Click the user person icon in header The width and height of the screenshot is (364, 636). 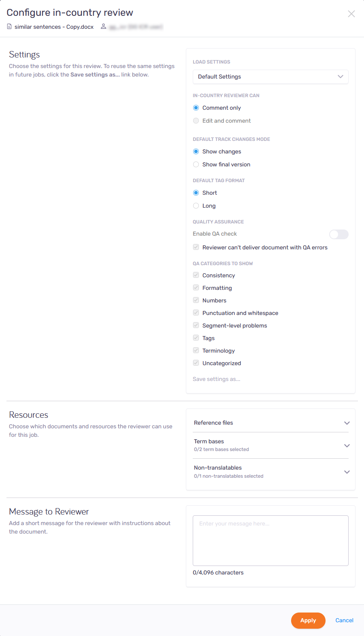[x=103, y=26]
